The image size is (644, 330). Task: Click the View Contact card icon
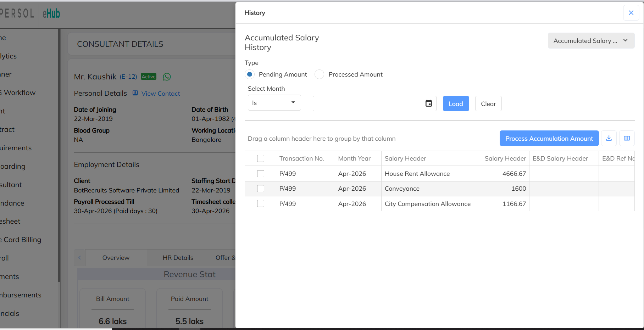(x=135, y=93)
